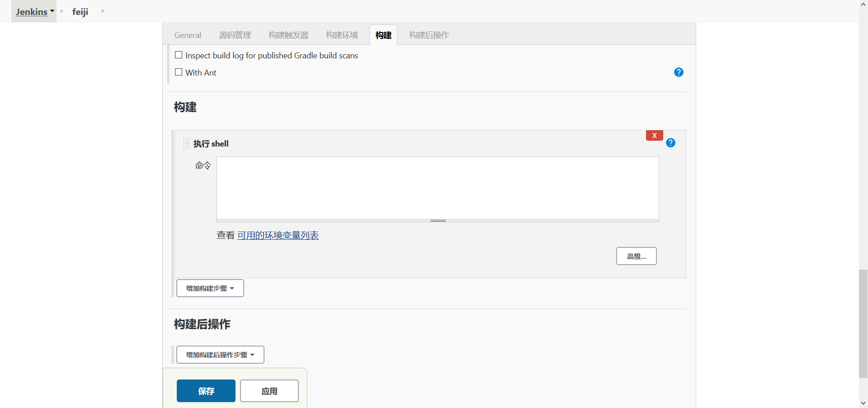Switch to the 构建环境 tab

point(342,35)
